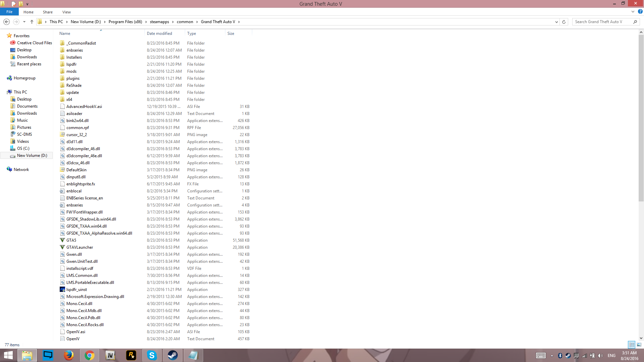Open Steam from the taskbar

tap(173, 355)
